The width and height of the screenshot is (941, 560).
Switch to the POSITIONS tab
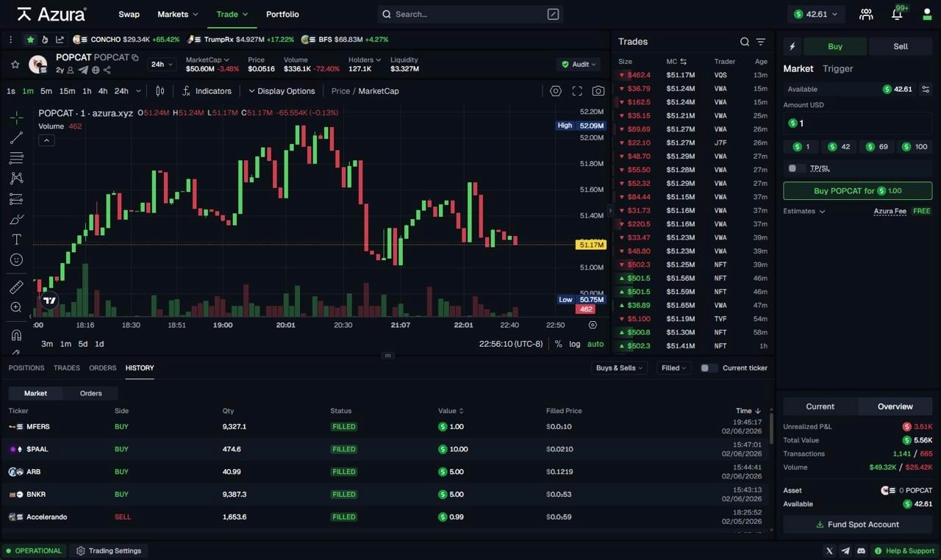[x=26, y=368]
